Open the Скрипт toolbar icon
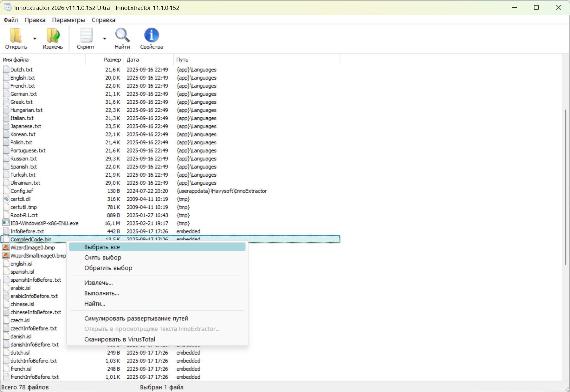The width and height of the screenshot is (570, 392). [x=86, y=36]
